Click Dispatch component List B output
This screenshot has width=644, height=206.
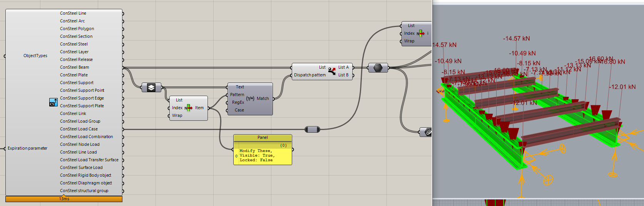tap(343, 75)
